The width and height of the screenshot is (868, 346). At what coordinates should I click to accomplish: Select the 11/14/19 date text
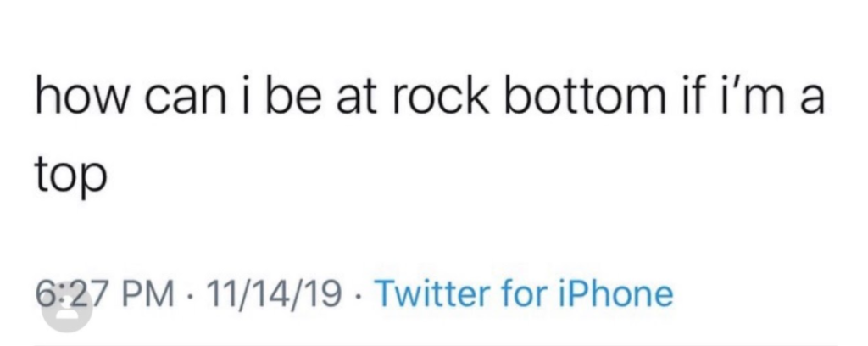[274, 293]
